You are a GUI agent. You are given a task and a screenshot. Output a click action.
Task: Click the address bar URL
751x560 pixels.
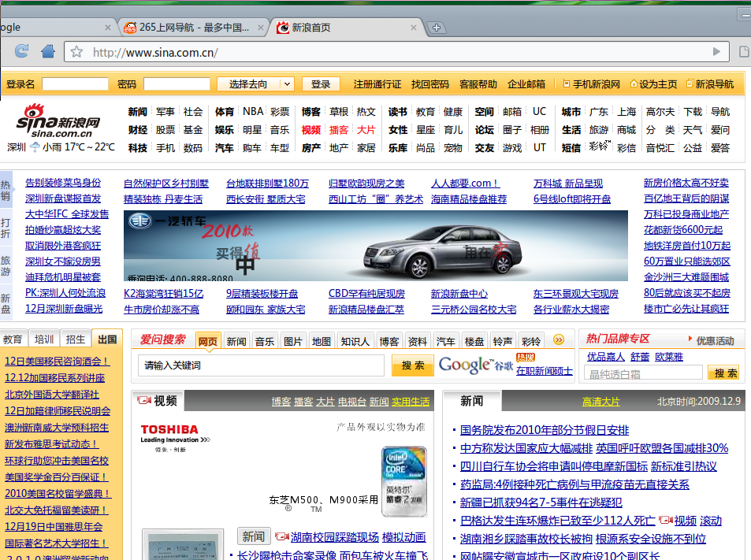[156, 52]
